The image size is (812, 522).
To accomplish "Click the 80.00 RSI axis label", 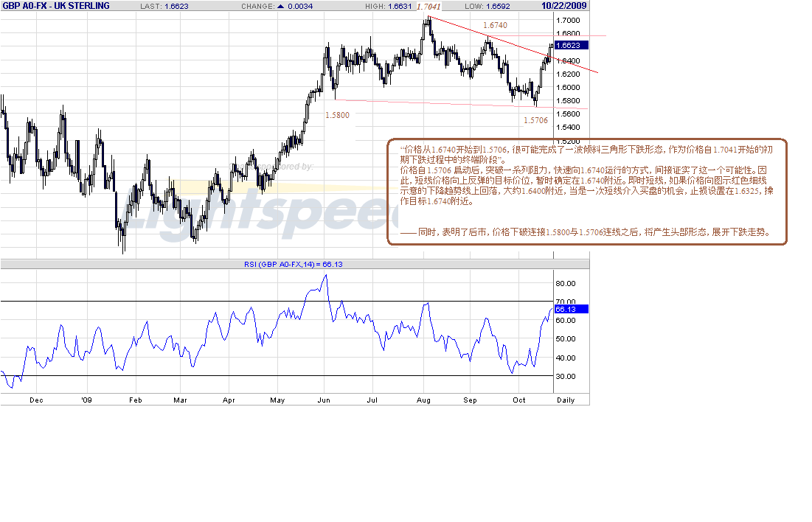I will click(x=566, y=283).
